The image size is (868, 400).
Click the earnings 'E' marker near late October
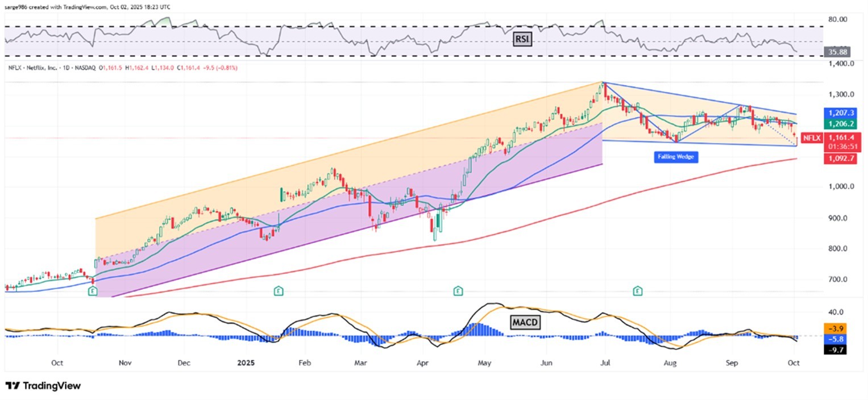(92, 291)
